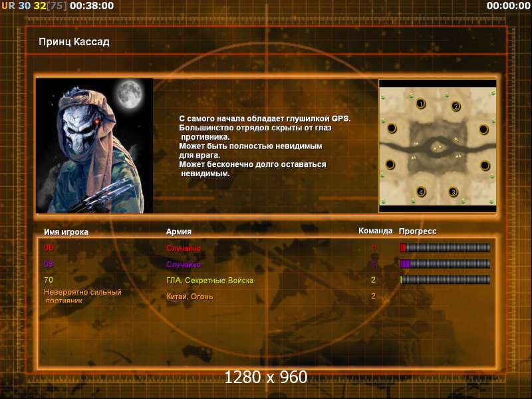Click purple 'Случайно' army for player 09
This screenshot has height=399, width=532.
click(184, 264)
